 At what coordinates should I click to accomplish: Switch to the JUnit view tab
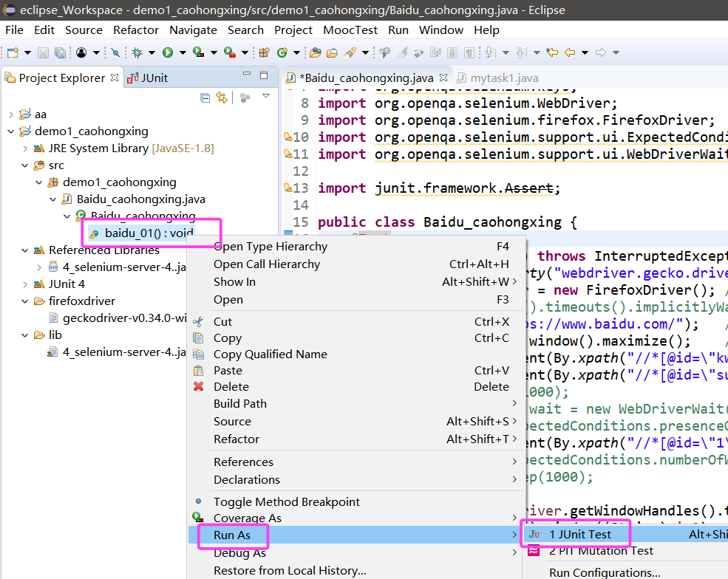click(148, 78)
